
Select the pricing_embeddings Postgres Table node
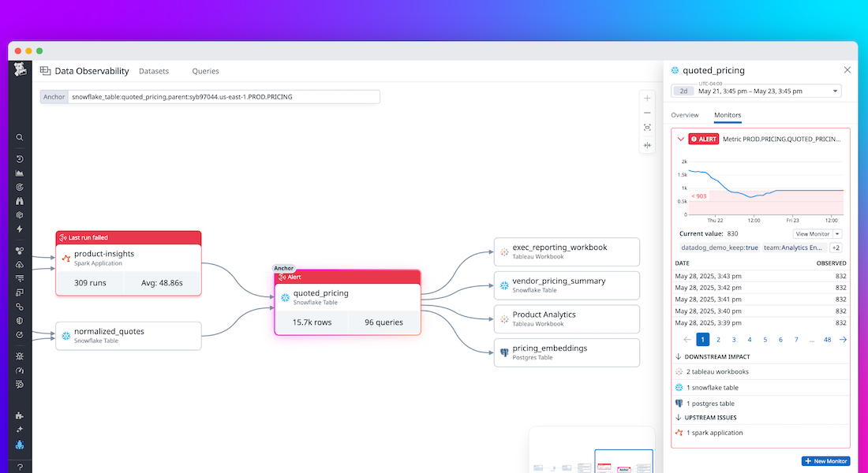click(x=567, y=352)
